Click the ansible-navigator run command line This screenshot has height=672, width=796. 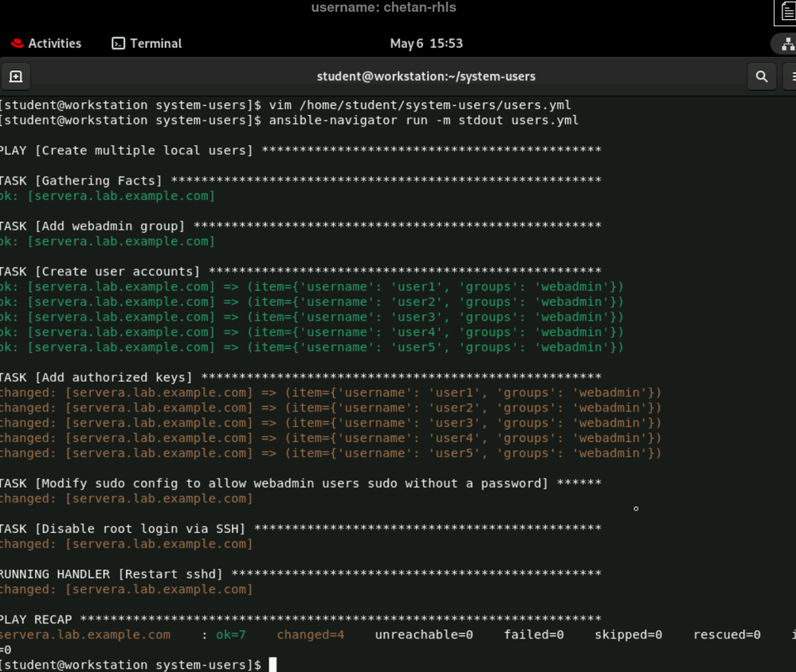424,120
